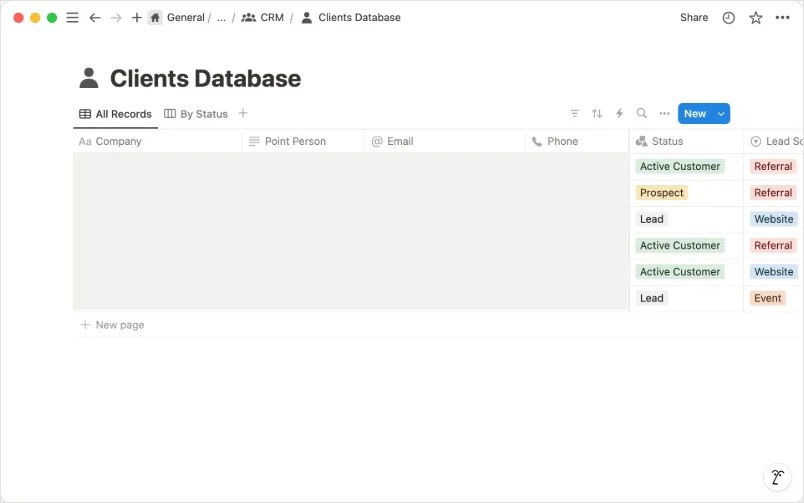
Task: Open automations lightning bolt icon
Action: coord(619,113)
